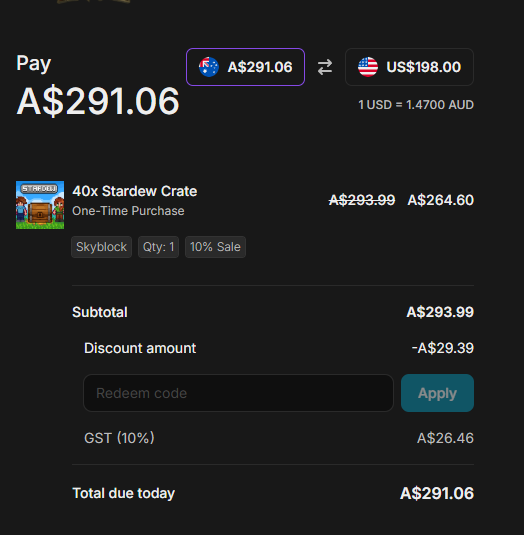Click the discounted A$264.60 item price
Screen dimensions: 524x535
[x=440, y=200]
